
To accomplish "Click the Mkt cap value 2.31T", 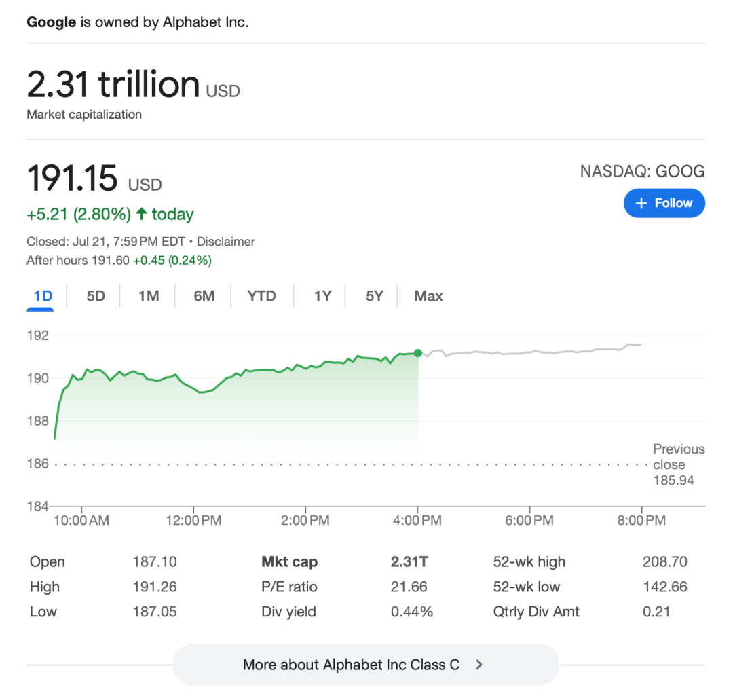I will [x=409, y=561].
